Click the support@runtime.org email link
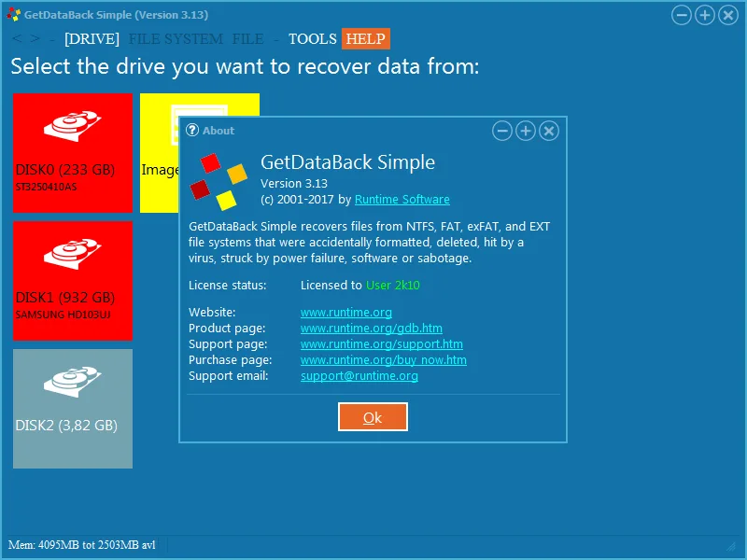This screenshot has height=560, width=747. tap(359, 376)
